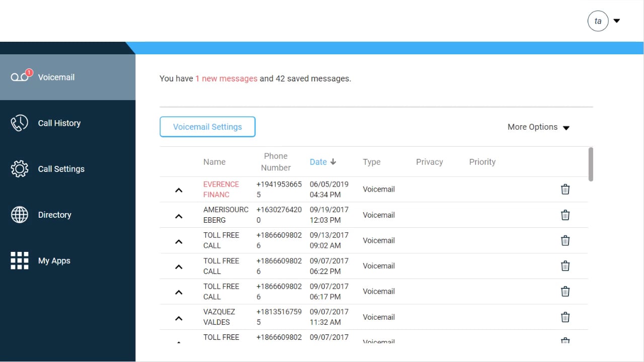Click the Name column header
644x362 pixels.
214,162
